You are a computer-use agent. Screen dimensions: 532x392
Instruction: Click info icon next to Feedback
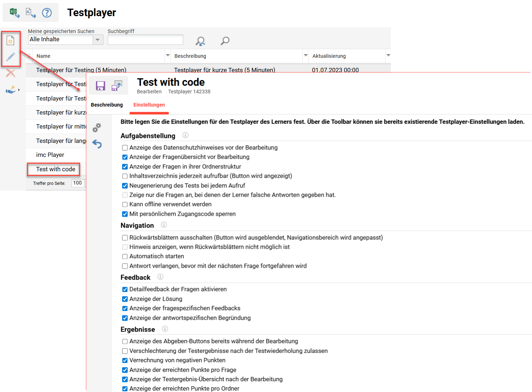[x=160, y=277]
